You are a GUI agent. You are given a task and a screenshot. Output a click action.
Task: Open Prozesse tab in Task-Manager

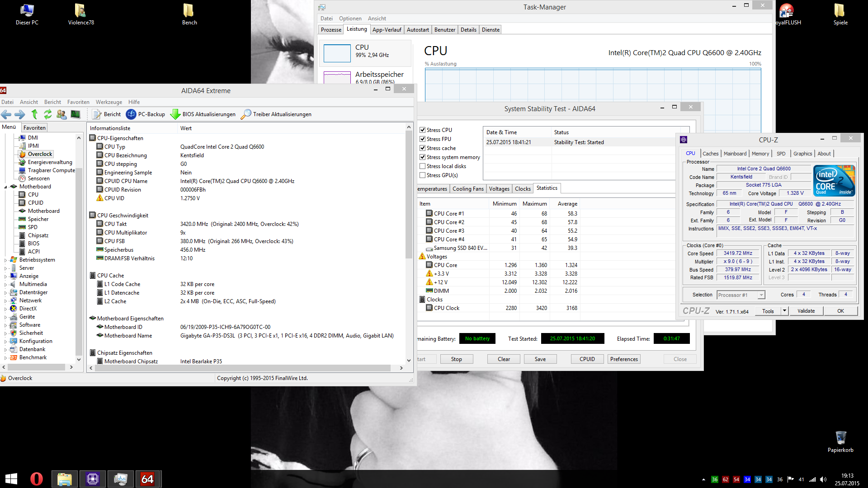click(331, 30)
